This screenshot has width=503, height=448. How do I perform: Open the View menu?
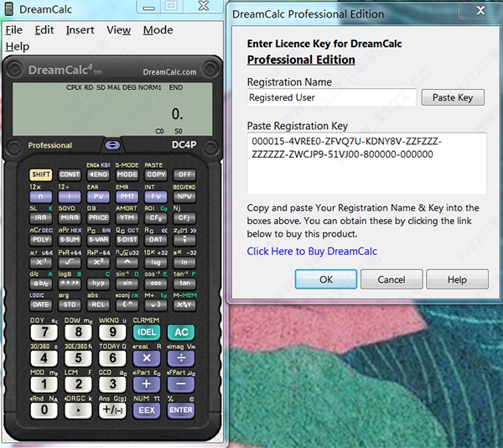coord(119,30)
